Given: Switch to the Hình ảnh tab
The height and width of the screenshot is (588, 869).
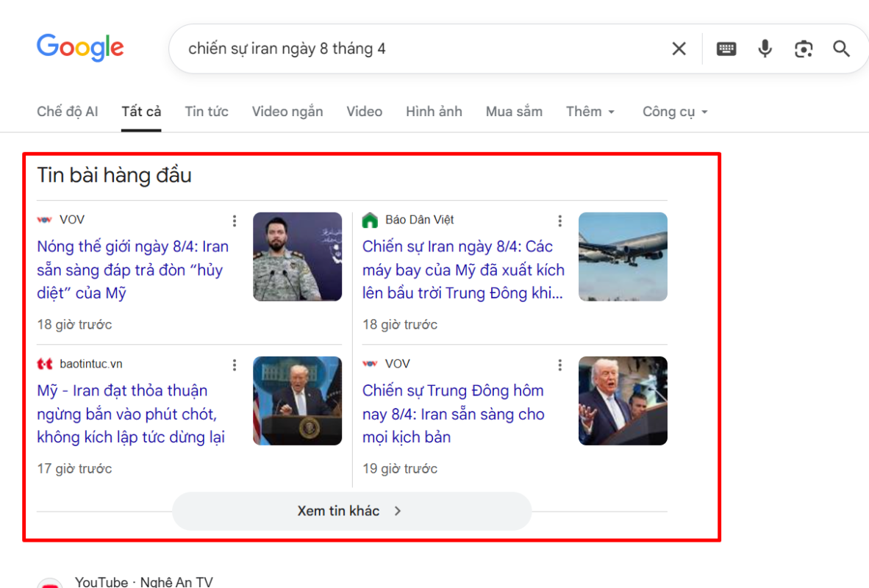Looking at the screenshot, I should click(434, 112).
